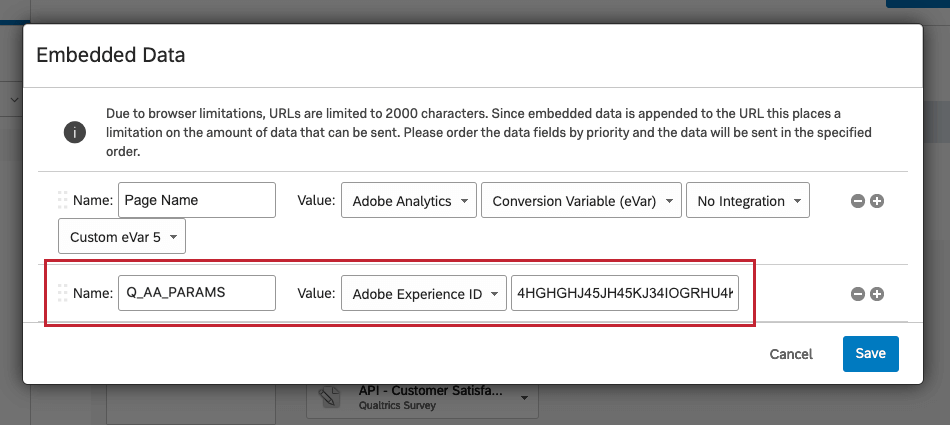This screenshot has height=425, width=950.
Task: Save the embedded data settings
Action: [870, 354]
